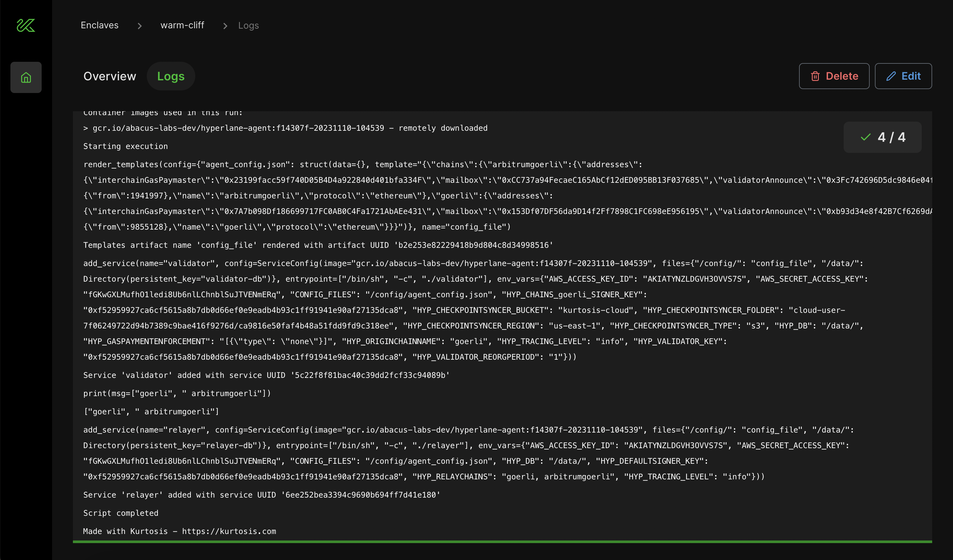The image size is (953, 560).
Task: Click the HYP_RELAYCHAINS log text
Action: point(452,477)
